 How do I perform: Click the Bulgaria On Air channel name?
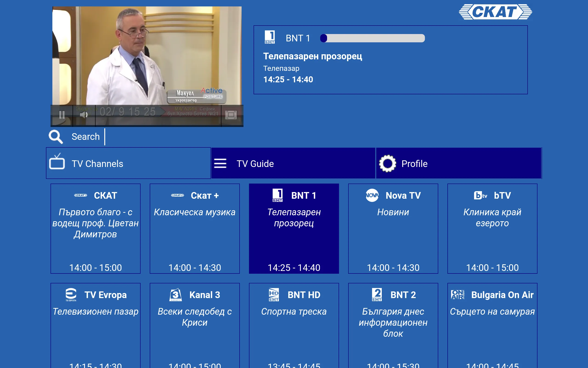tap(502, 295)
